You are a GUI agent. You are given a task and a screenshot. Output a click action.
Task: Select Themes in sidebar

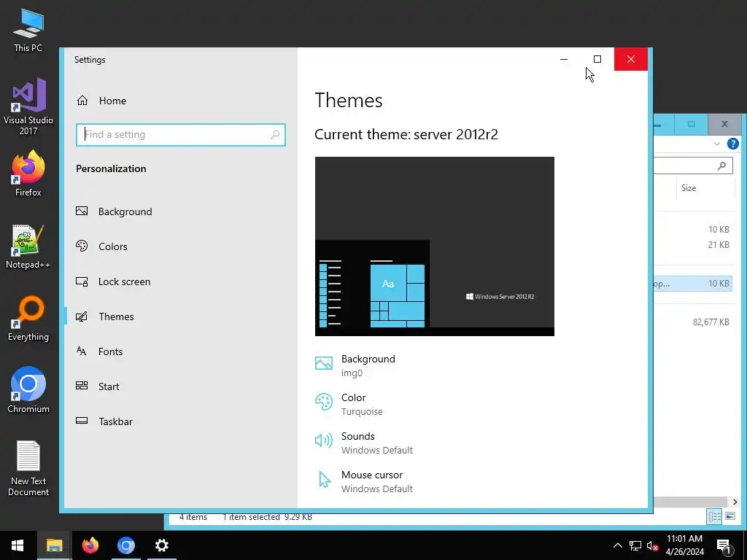[x=105, y=316]
